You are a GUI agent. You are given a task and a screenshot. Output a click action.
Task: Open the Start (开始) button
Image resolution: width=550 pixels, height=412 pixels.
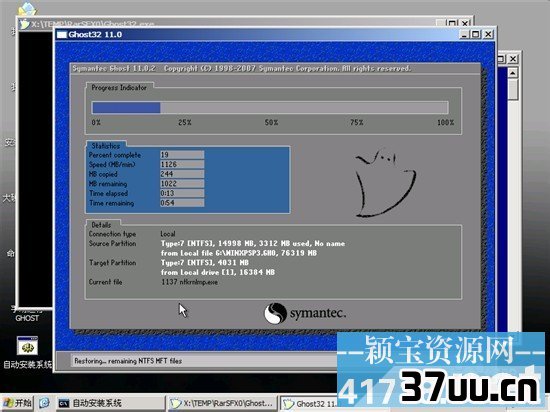coord(18,403)
